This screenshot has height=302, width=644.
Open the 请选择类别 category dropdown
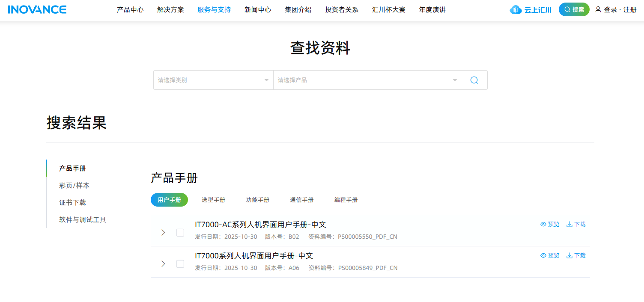(x=213, y=80)
